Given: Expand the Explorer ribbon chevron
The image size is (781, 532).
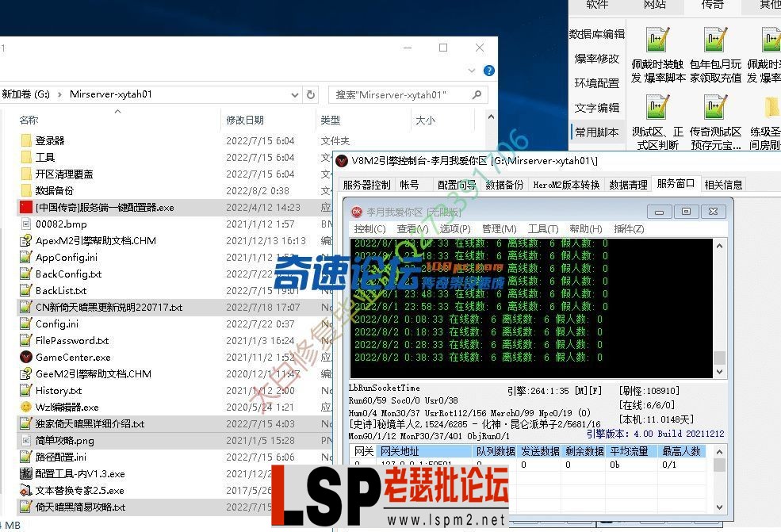Looking at the screenshot, I should tap(473, 71).
